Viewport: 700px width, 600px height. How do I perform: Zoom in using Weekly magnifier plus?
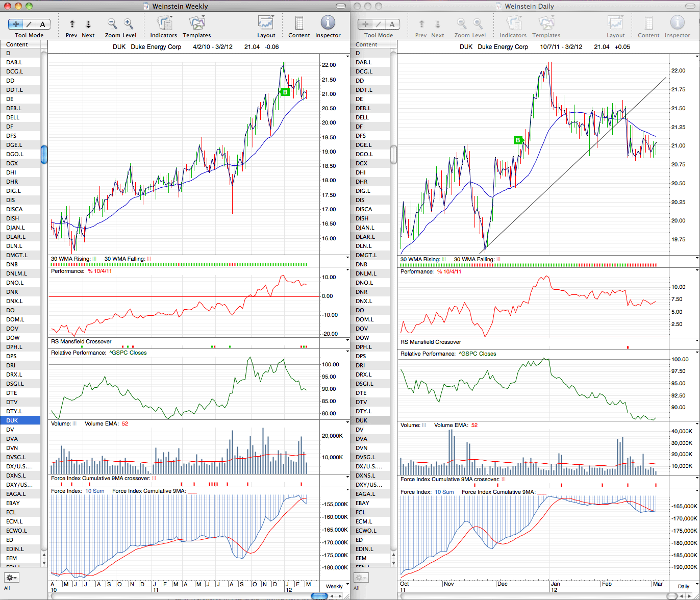[129, 23]
